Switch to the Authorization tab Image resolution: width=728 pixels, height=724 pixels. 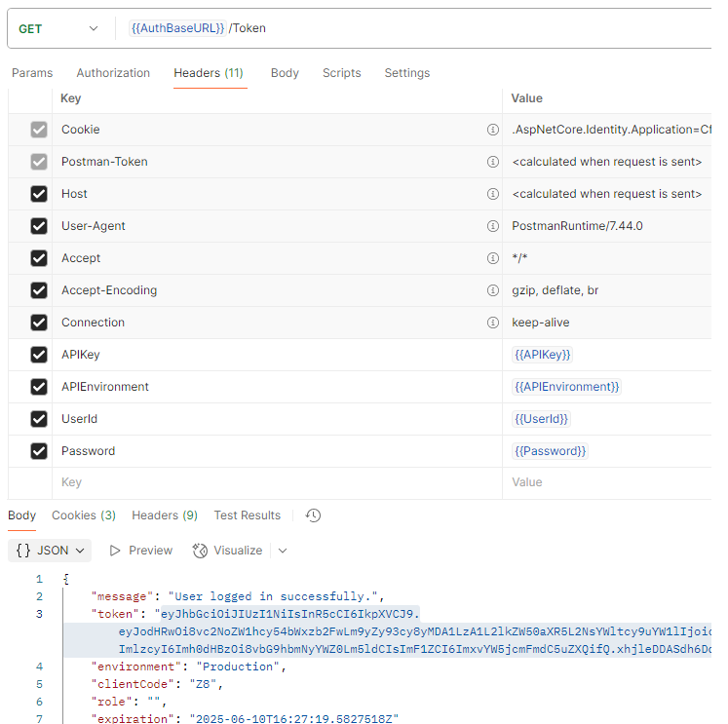pos(113,73)
